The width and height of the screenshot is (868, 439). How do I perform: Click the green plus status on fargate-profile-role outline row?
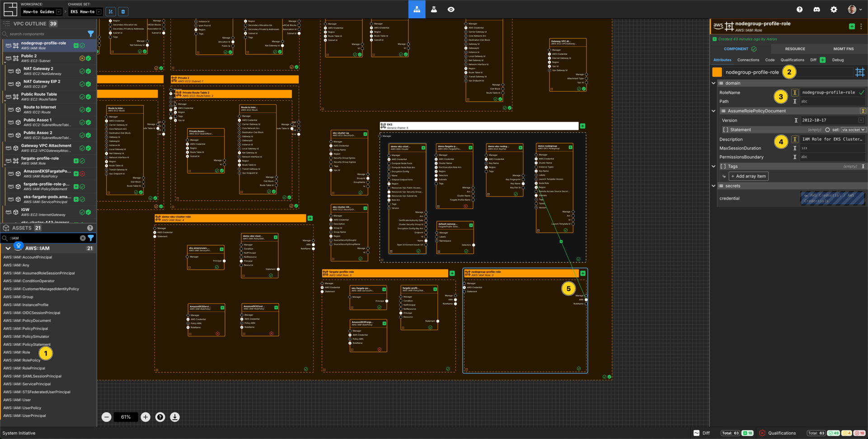[76, 161]
